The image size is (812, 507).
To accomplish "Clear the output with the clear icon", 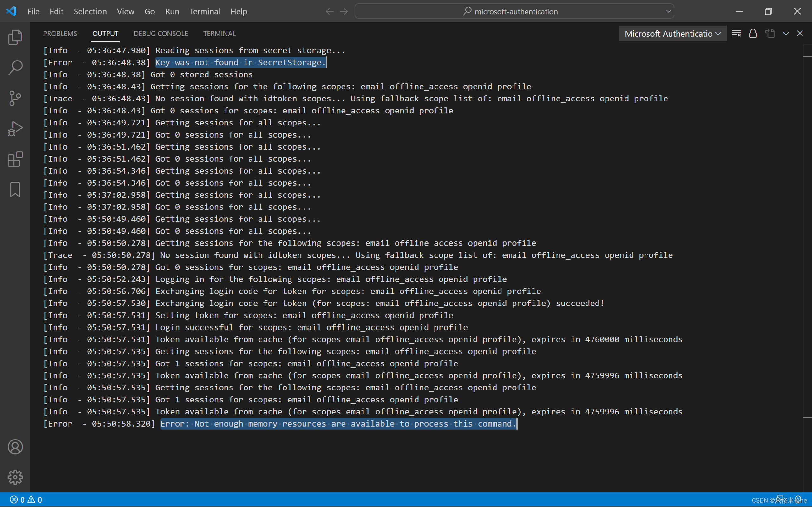I will [736, 34].
